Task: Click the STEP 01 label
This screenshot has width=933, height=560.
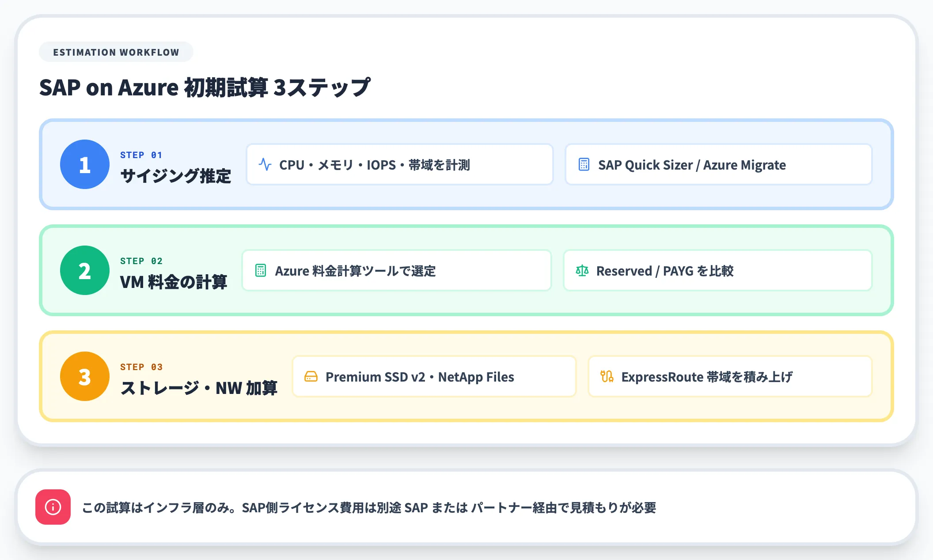Action: [x=141, y=155]
